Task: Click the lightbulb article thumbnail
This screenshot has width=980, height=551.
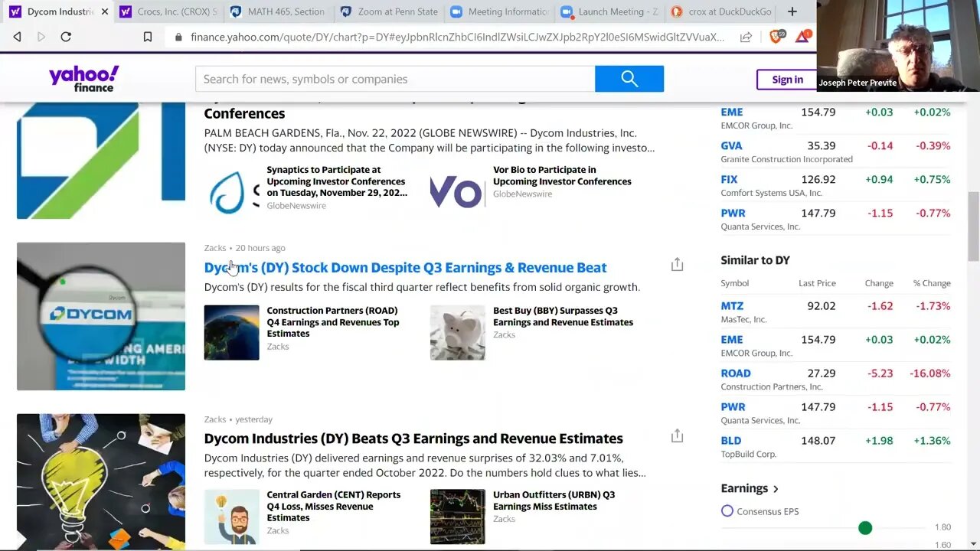Action: (101, 481)
